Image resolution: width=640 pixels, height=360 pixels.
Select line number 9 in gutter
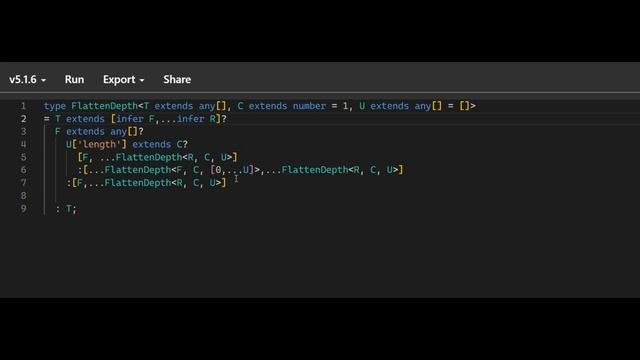point(23,209)
